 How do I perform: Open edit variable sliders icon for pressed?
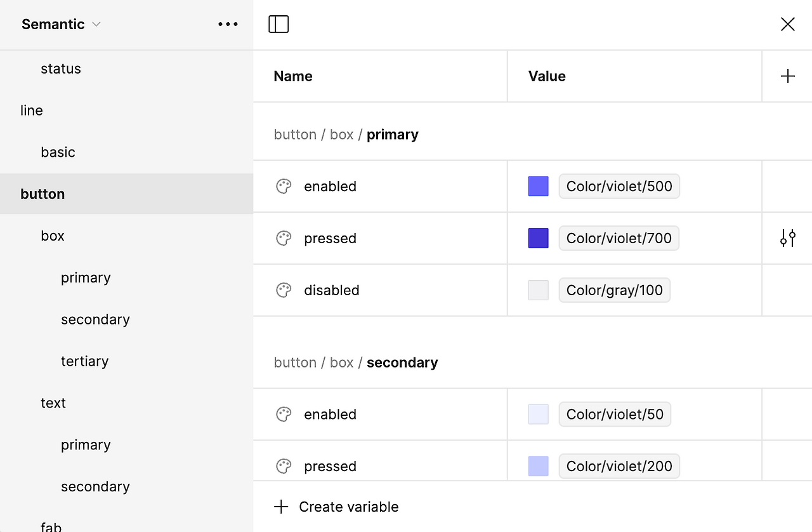[x=787, y=238]
